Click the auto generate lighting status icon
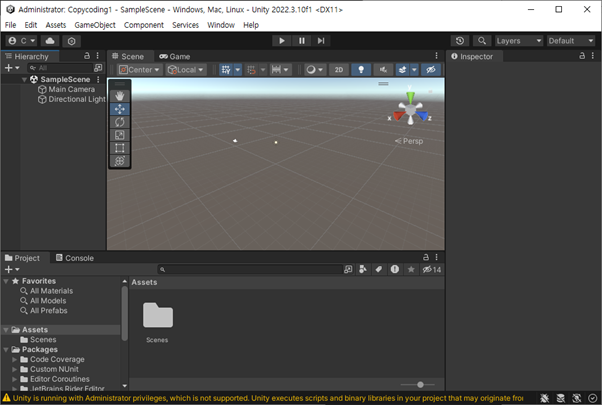This screenshot has height=405, width=602. (577, 398)
